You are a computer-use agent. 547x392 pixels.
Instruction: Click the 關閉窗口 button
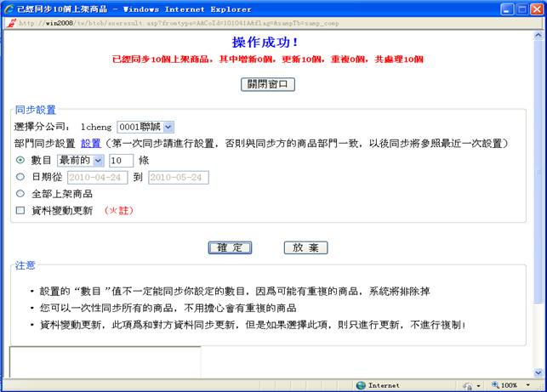(x=269, y=84)
